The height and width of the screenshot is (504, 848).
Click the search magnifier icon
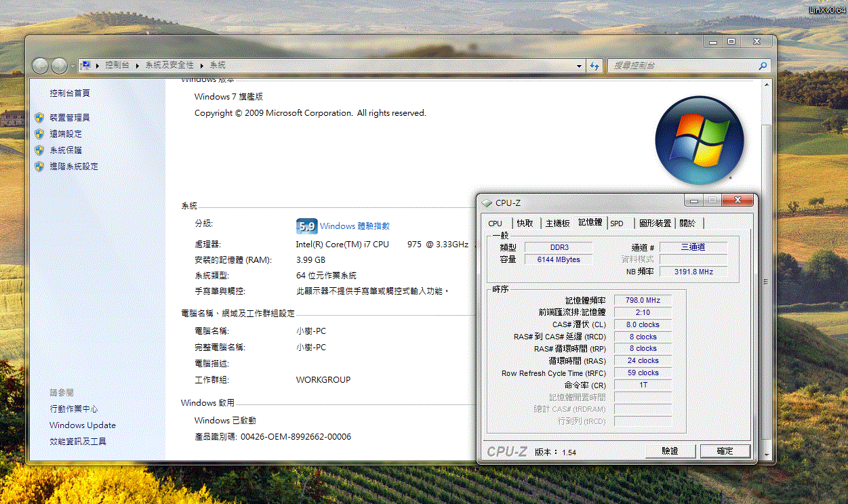[x=763, y=66]
